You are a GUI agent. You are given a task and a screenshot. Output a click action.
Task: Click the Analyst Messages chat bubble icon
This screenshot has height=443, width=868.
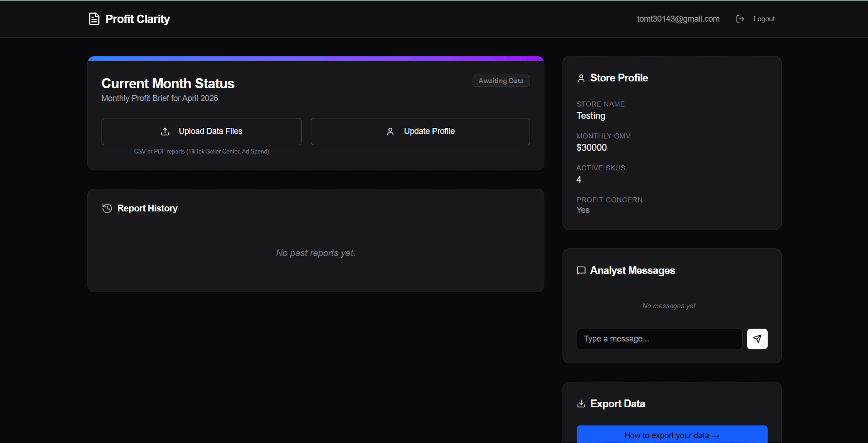coord(581,270)
